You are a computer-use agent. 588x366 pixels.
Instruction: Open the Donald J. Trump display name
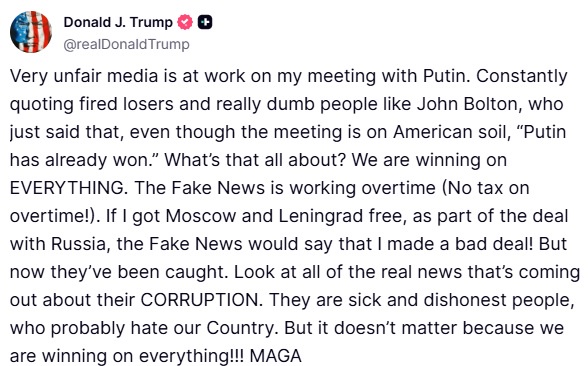coord(118,22)
